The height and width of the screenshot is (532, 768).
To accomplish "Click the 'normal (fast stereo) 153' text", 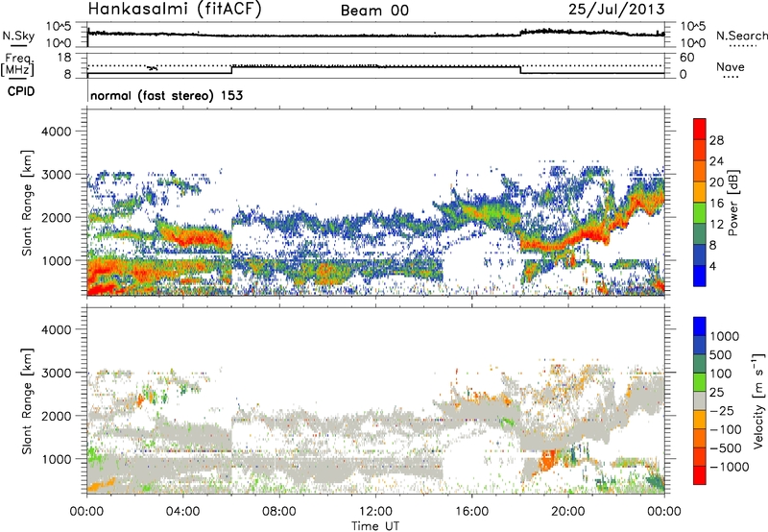I will [166, 95].
